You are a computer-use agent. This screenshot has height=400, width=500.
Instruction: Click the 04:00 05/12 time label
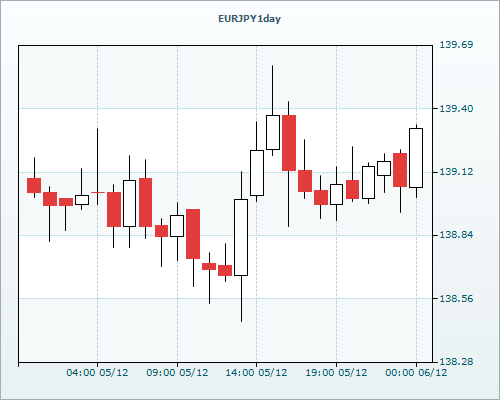pos(97,372)
